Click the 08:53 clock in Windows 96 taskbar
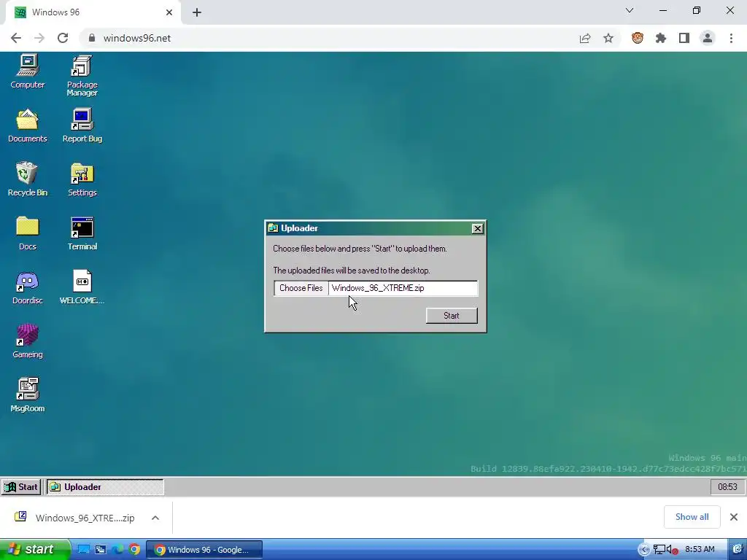 click(x=727, y=486)
